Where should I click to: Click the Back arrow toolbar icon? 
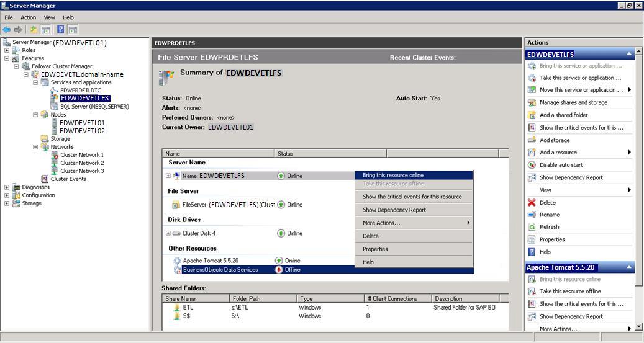7,30
